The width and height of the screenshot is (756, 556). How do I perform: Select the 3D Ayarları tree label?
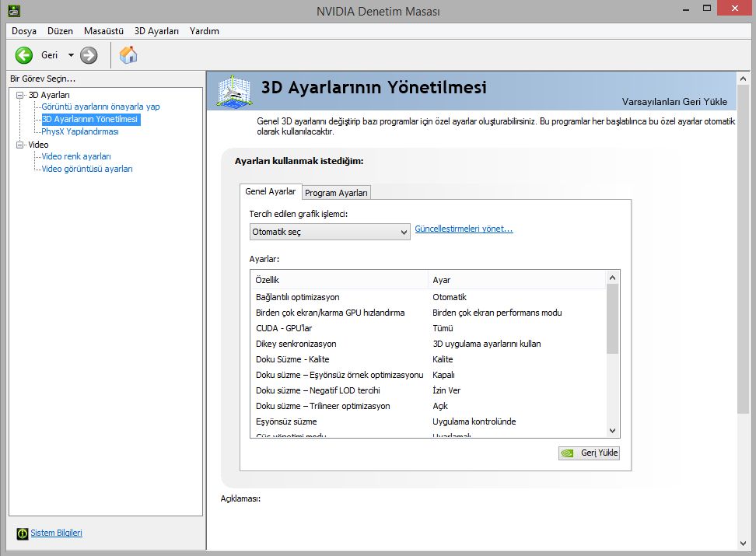pyautogui.click(x=49, y=95)
